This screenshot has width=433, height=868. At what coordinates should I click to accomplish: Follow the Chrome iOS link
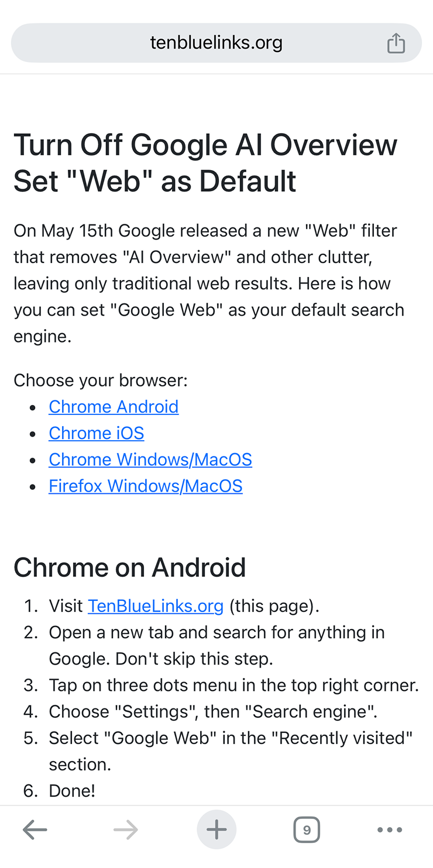click(x=96, y=433)
